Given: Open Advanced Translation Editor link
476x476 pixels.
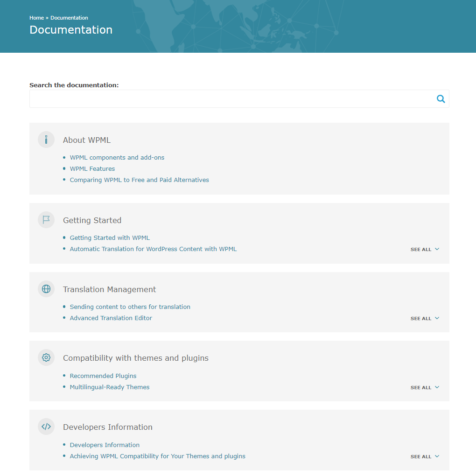Looking at the screenshot, I should (x=111, y=318).
